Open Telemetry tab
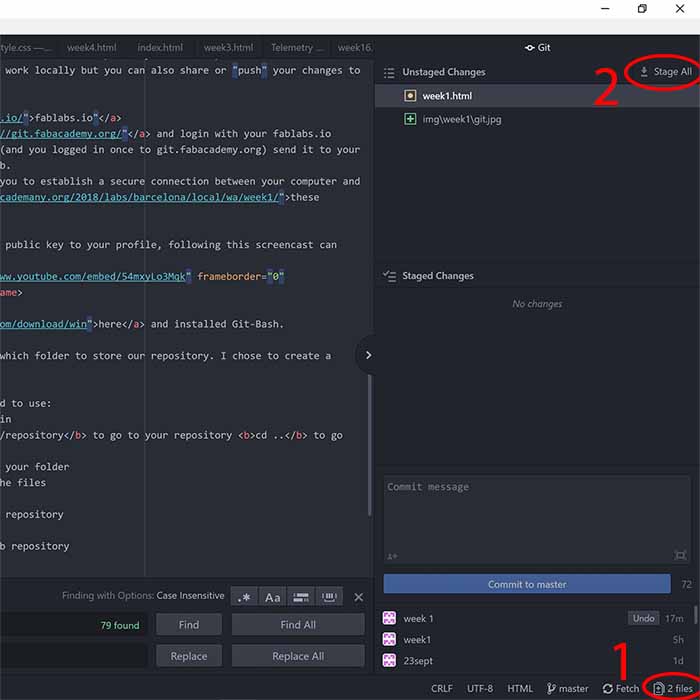This screenshot has width=700, height=700. point(296,48)
